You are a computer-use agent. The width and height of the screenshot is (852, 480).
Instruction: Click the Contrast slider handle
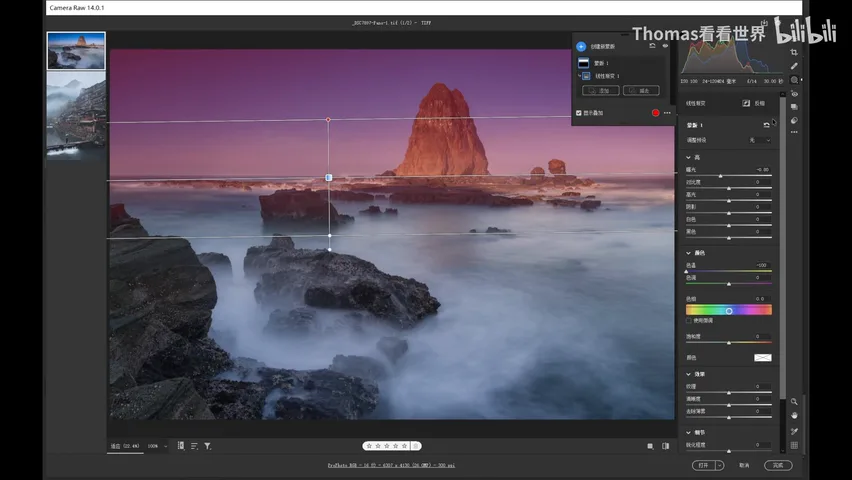(x=729, y=188)
